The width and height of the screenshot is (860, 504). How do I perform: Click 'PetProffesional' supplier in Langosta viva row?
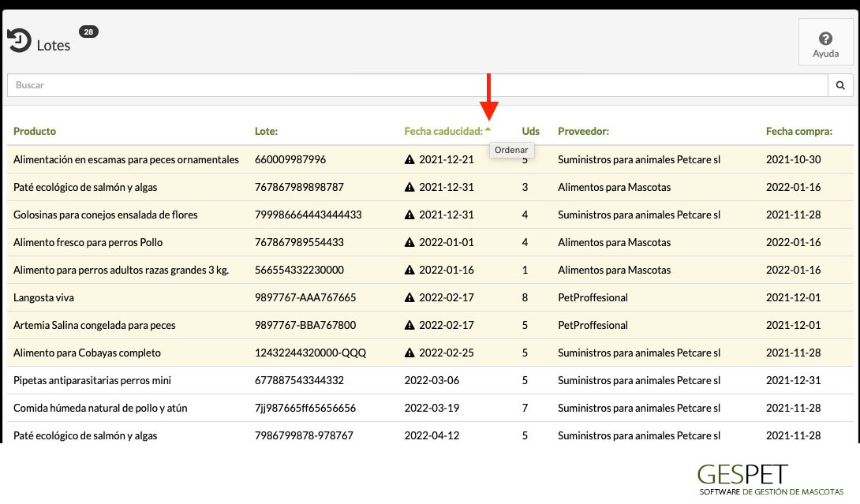[x=593, y=297]
